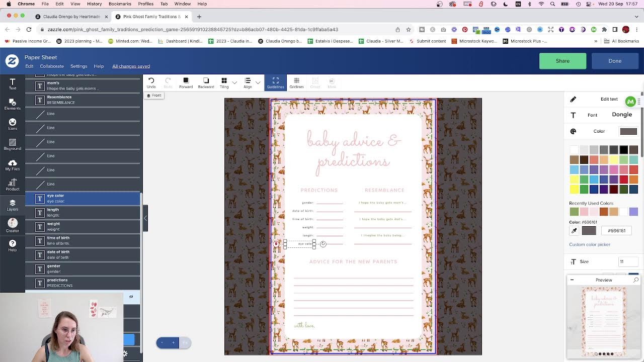Zoom the preview with magnifier icon
Viewport: 644px width, 362px height.
point(636,280)
